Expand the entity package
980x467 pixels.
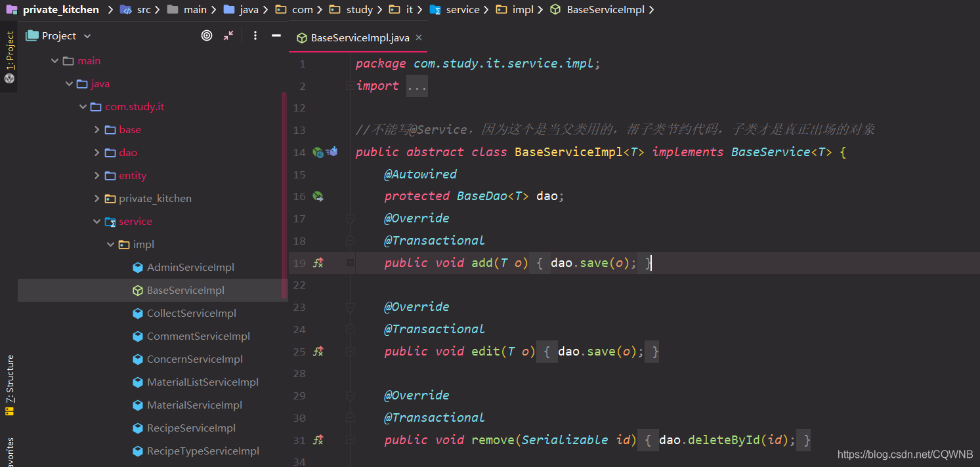(96, 176)
